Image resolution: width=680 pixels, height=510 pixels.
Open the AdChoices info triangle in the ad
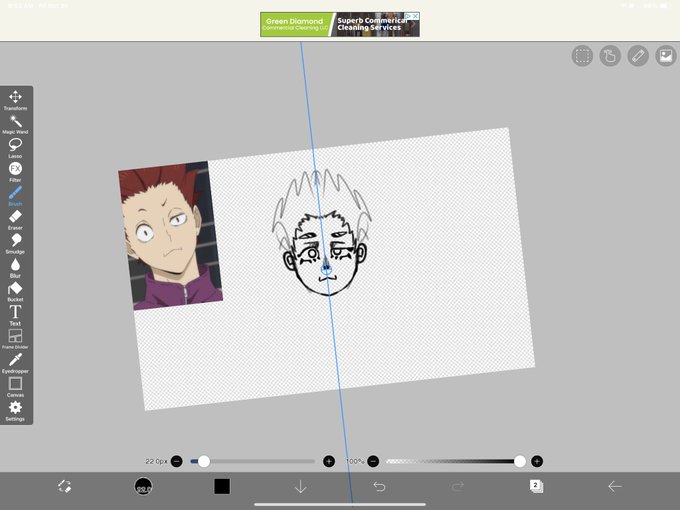coord(408,16)
